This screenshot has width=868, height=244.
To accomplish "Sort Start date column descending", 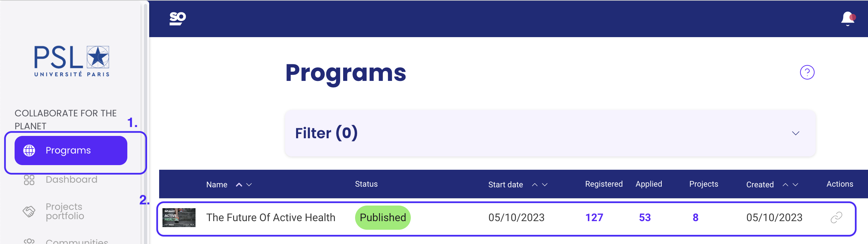I will [545, 185].
